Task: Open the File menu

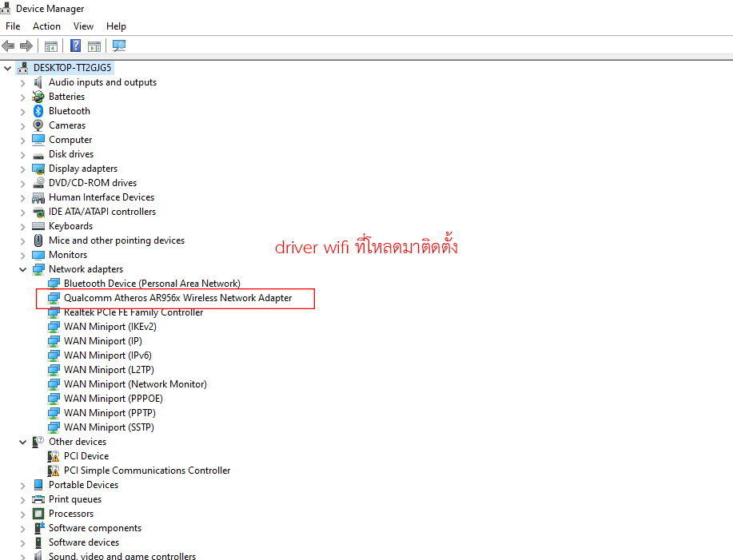Action: click(13, 26)
